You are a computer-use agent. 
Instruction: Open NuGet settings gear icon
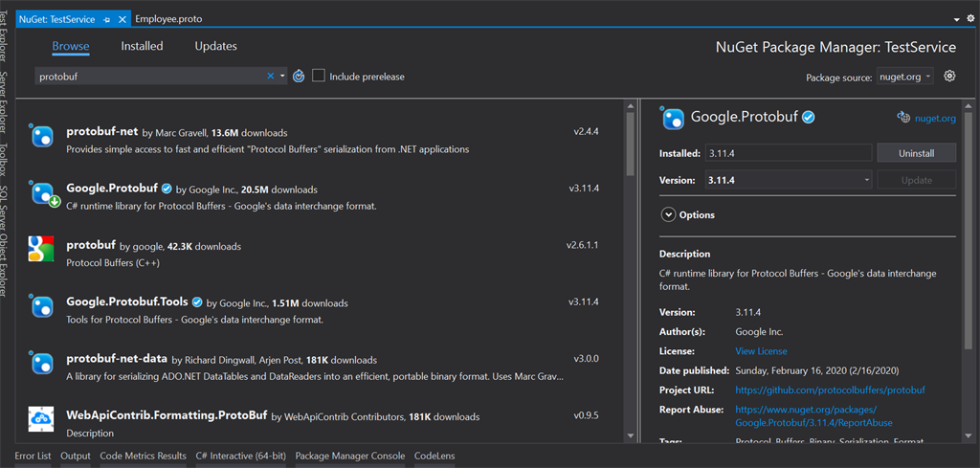click(949, 77)
